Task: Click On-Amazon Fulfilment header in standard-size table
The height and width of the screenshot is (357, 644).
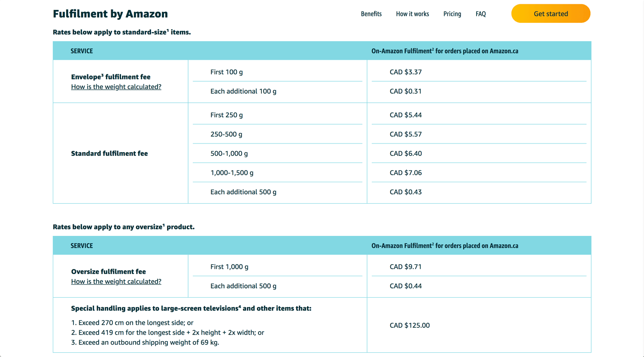Action: [x=445, y=51]
